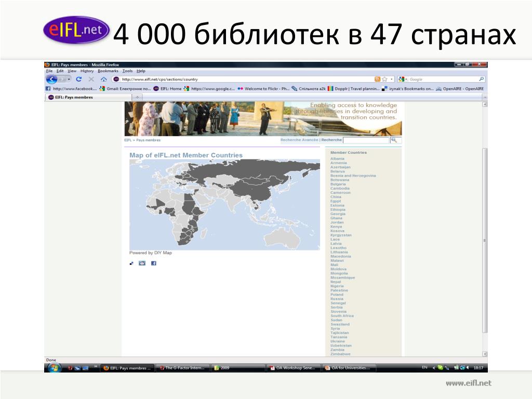Open the Ukraine country link
The width and height of the screenshot is (532, 399).
338,341
